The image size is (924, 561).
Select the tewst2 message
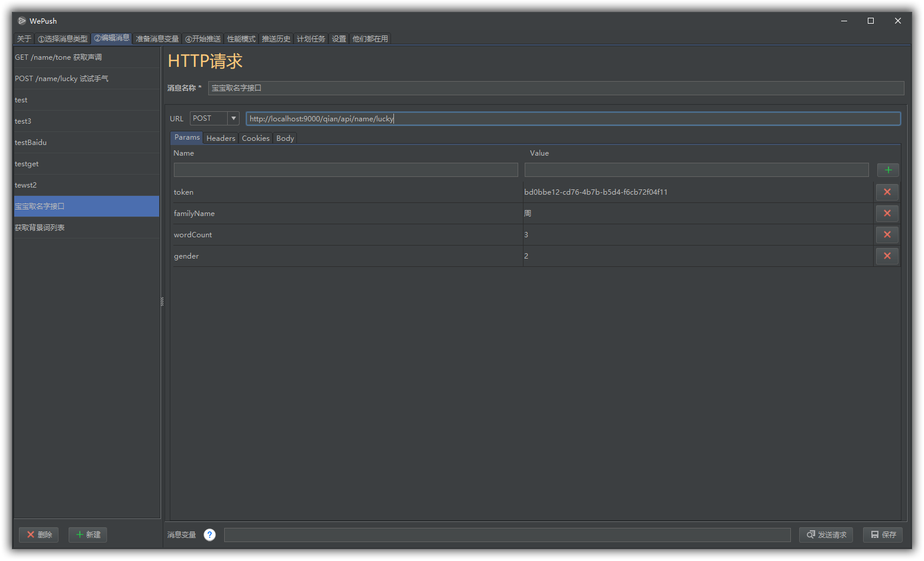pyautogui.click(x=86, y=185)
